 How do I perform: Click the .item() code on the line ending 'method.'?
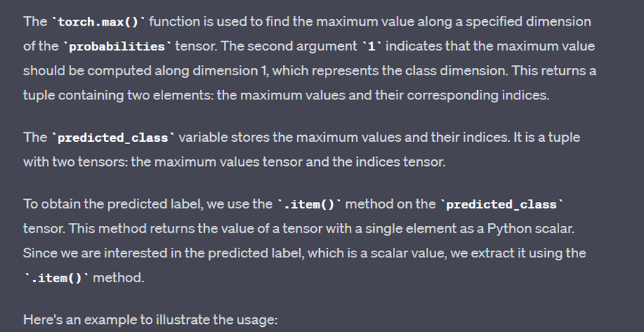[x=56, y=279]
